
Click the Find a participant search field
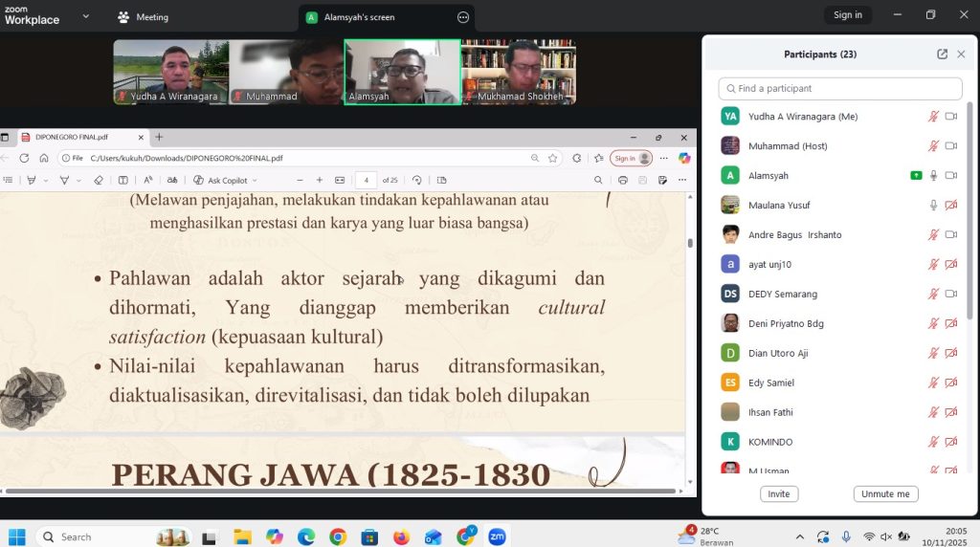point(840,89)
